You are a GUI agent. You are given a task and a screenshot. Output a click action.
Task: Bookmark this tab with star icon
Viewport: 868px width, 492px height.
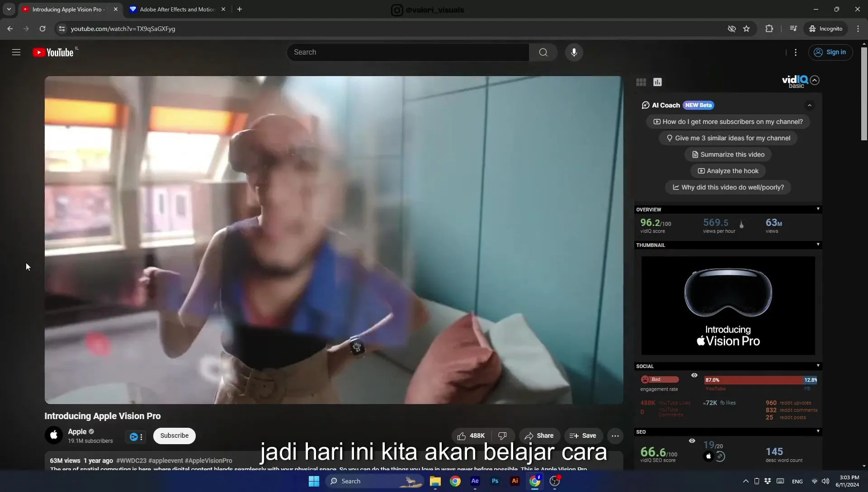point(746,28)
